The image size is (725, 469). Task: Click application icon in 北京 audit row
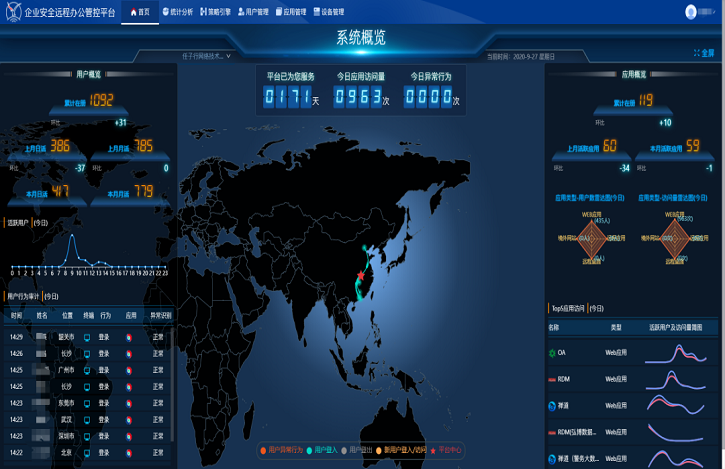click(129, 452)
